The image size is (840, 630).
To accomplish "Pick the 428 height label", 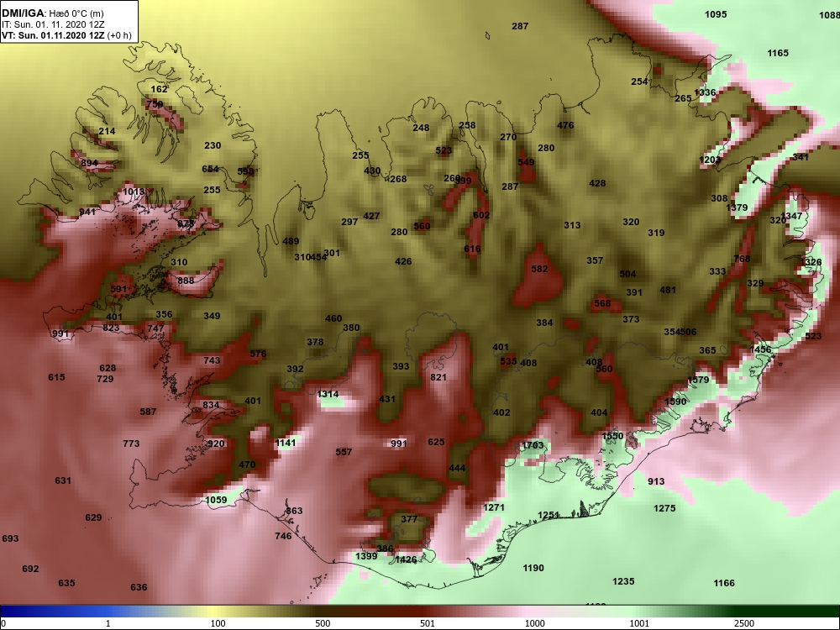I will click(x=597, y=183).
